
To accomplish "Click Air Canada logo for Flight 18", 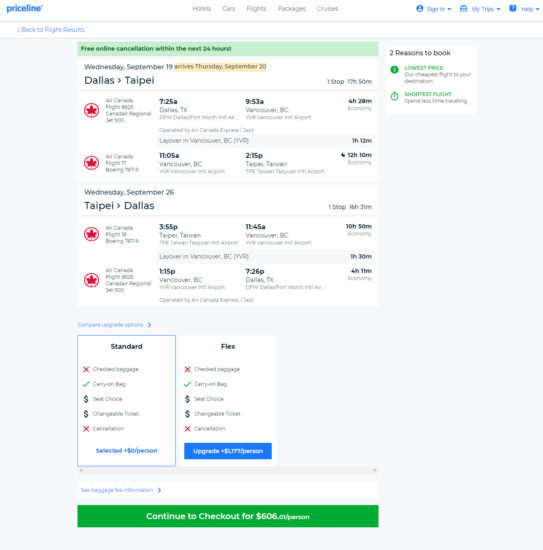I will (x=92, y=234).
